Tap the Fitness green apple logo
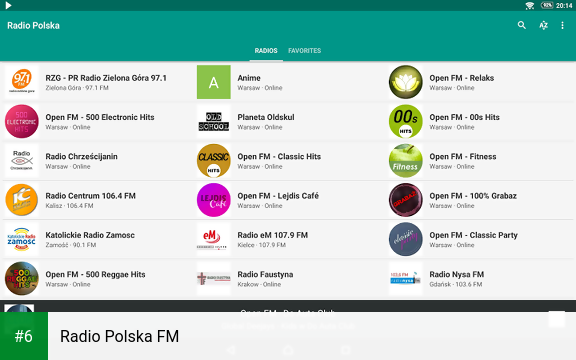Screen dimensions: 576x360 coord(406,161)
